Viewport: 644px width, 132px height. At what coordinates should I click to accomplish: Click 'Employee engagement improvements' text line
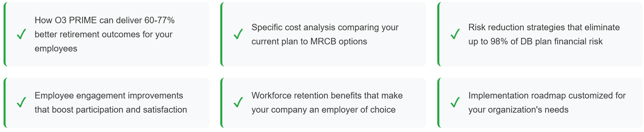(x=109, y=96)
